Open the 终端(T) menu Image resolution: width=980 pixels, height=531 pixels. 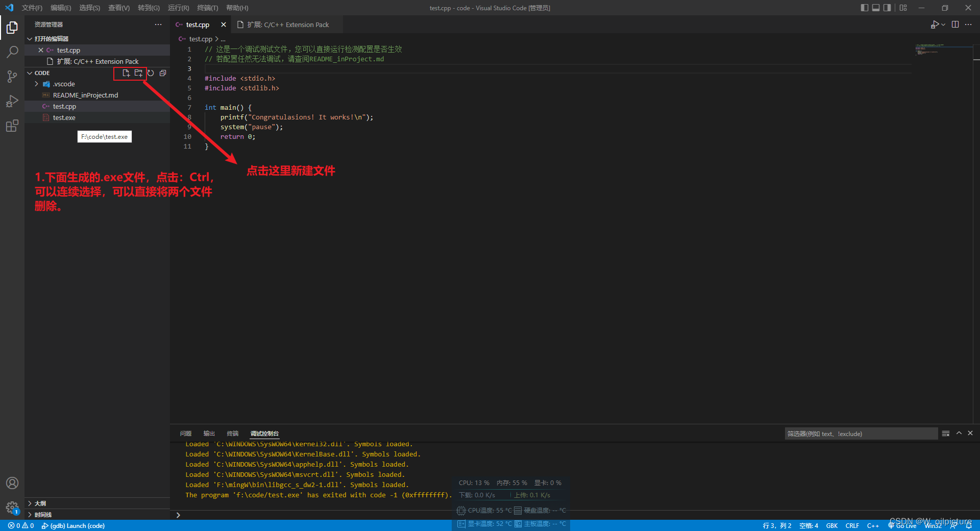(x=208, y=8)
